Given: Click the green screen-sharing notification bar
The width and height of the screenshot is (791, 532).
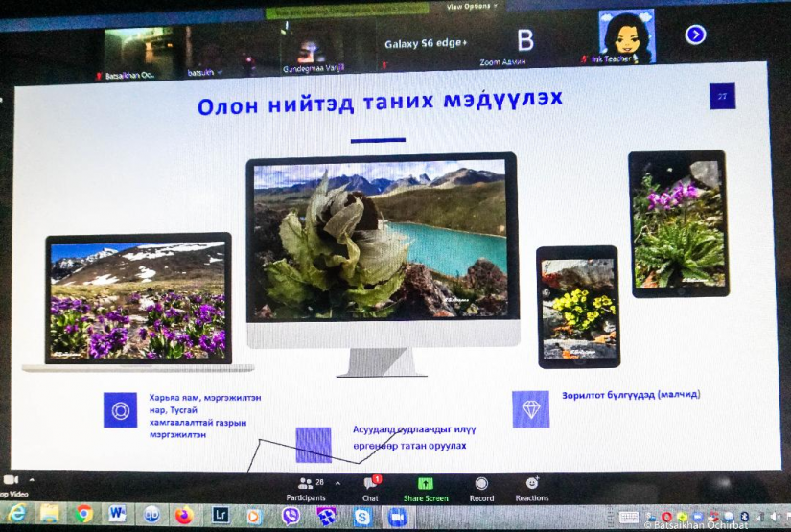Looking at the screenshot, I should (347, 10).
